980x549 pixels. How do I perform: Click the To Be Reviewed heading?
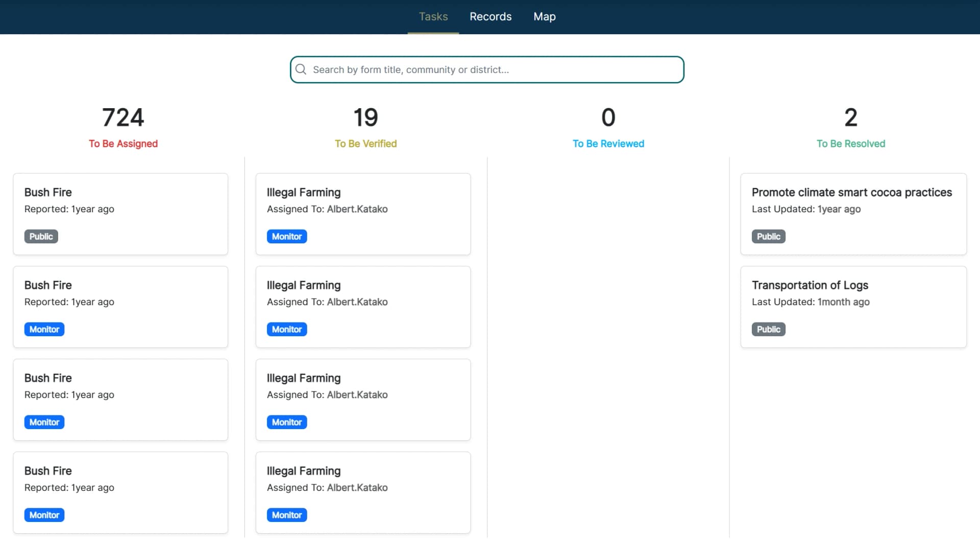click(608, 144)
